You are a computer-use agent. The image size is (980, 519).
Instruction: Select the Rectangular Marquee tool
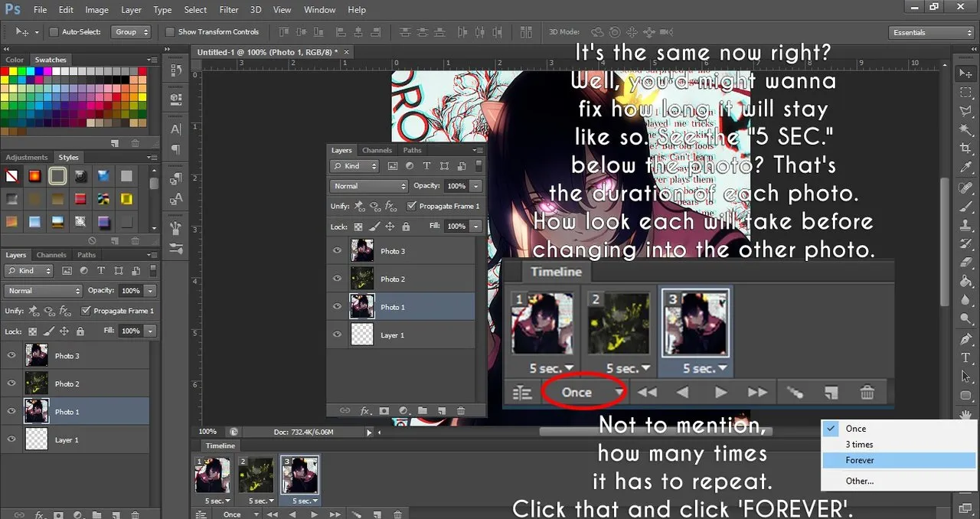coord(965,92)
